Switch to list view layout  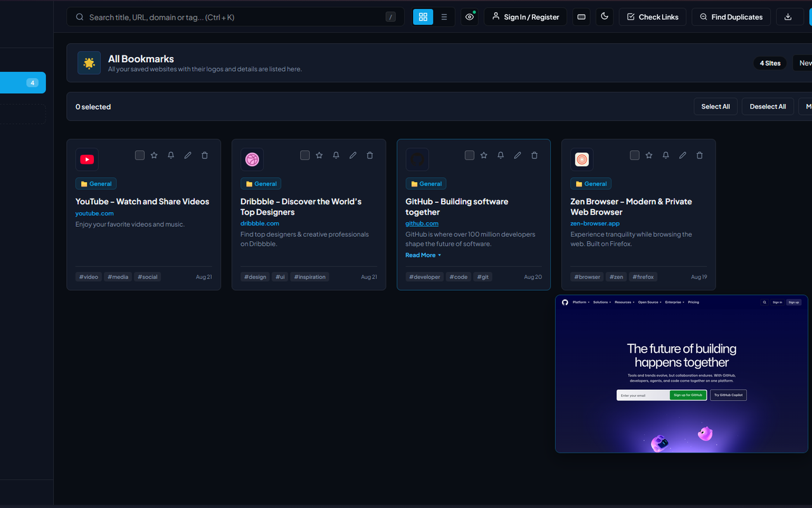tap(444, 17)
